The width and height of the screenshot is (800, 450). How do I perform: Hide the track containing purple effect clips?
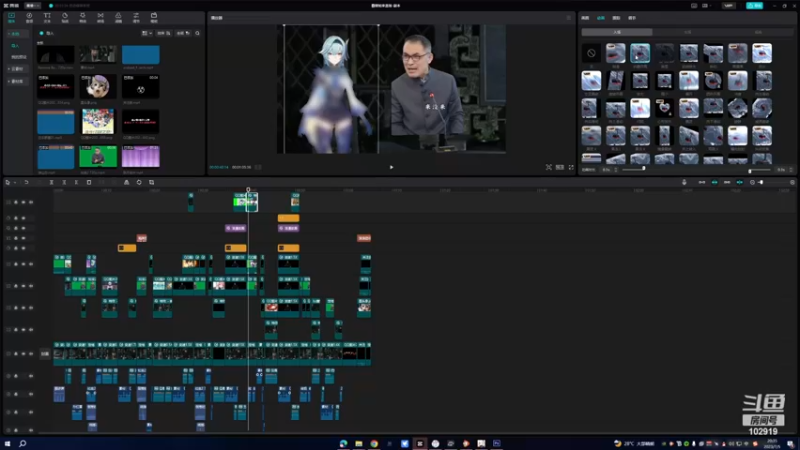[23, 228]
